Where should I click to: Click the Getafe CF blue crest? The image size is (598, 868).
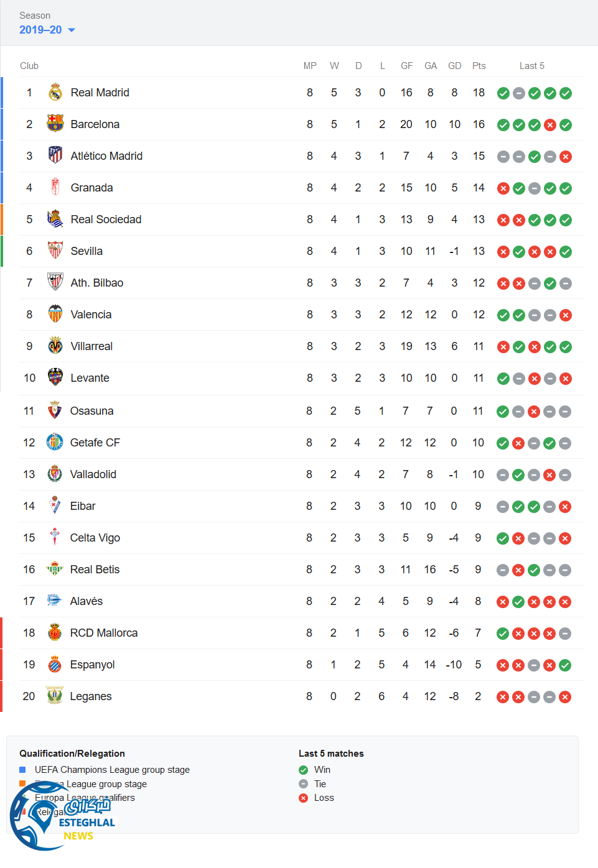tap(55, 442)
